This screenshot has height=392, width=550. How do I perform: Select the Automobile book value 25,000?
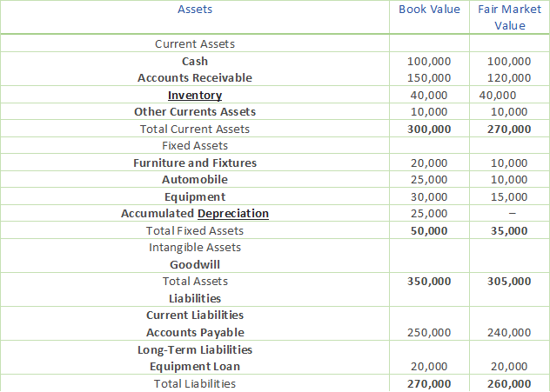pyautogui.click(x=429, y=180)
